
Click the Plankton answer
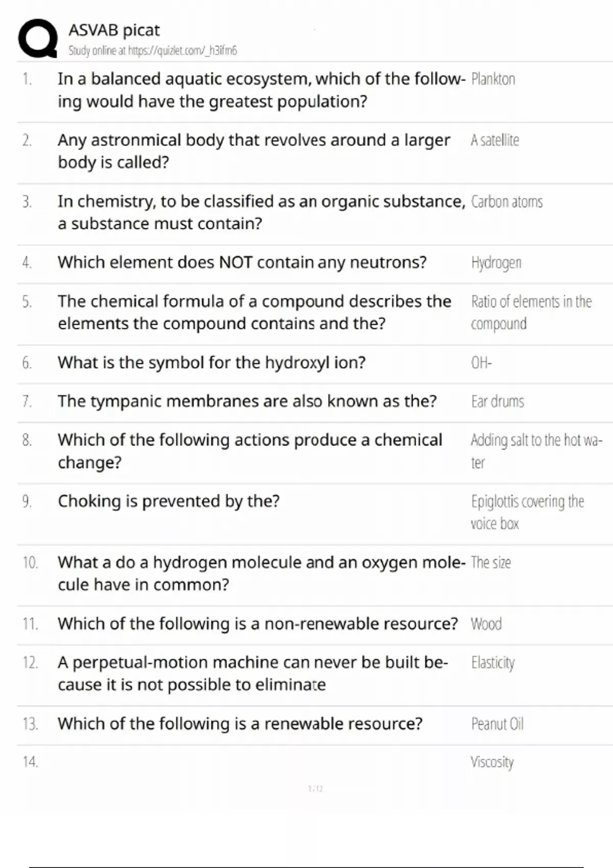point(493,79)
